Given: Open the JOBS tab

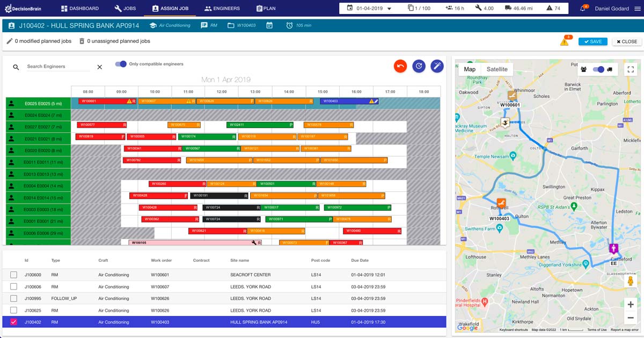Looking at the screenshot, I should click(x=125, y=9).
